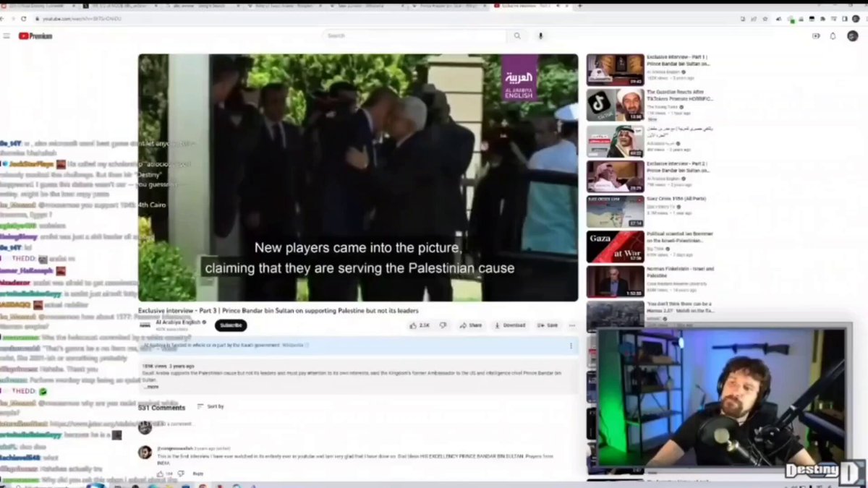Screen dimensions: 868x488
Task: Open the YouTube hamburger guide menu
Action: tap(7, 35)
